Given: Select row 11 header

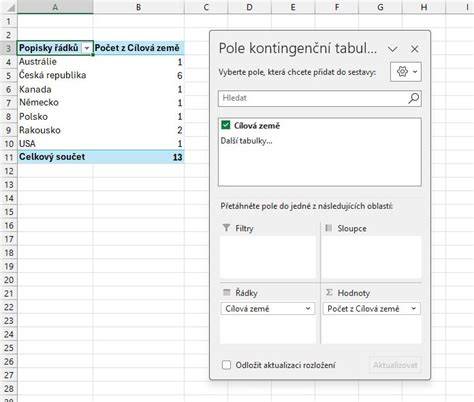Looking at the screenshot, I should pyautogui.click(x=9, y=157).
